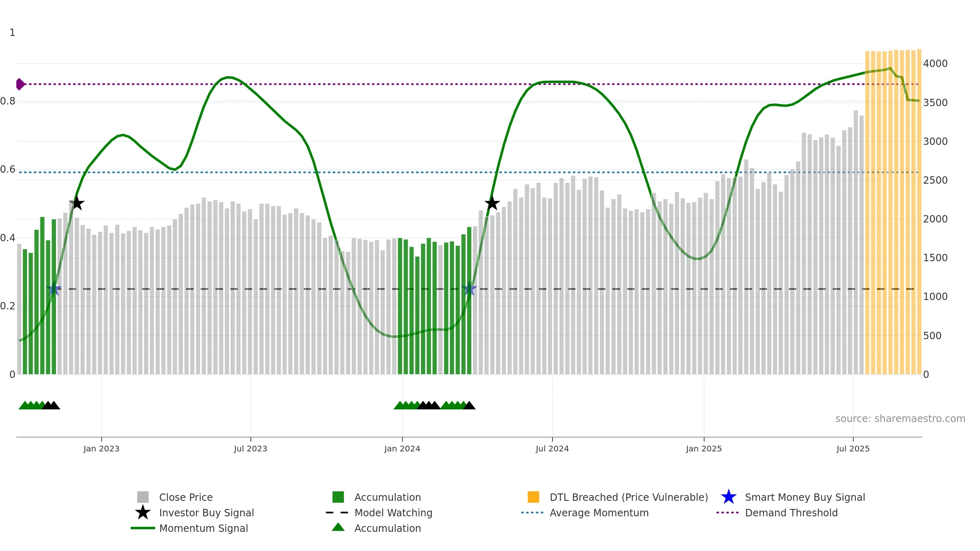Click the black star marker near Jan 2023

(x=77, y=203)
